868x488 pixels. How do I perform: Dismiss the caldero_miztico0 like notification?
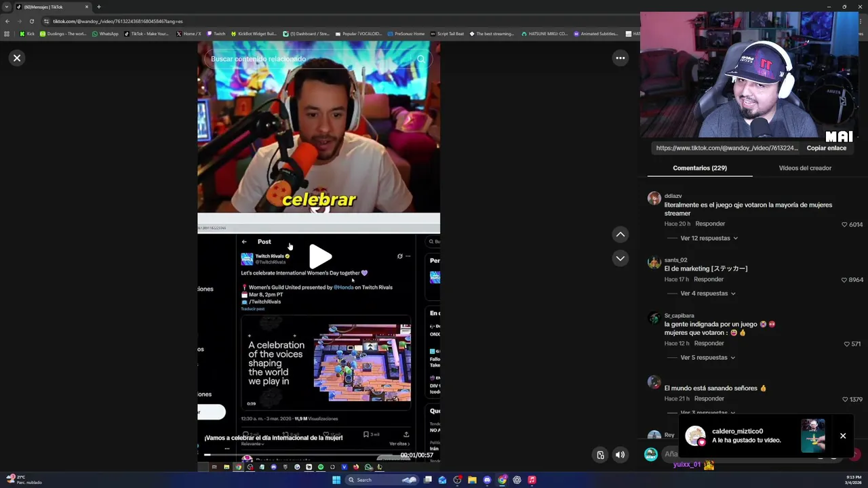tap(843, 436)
